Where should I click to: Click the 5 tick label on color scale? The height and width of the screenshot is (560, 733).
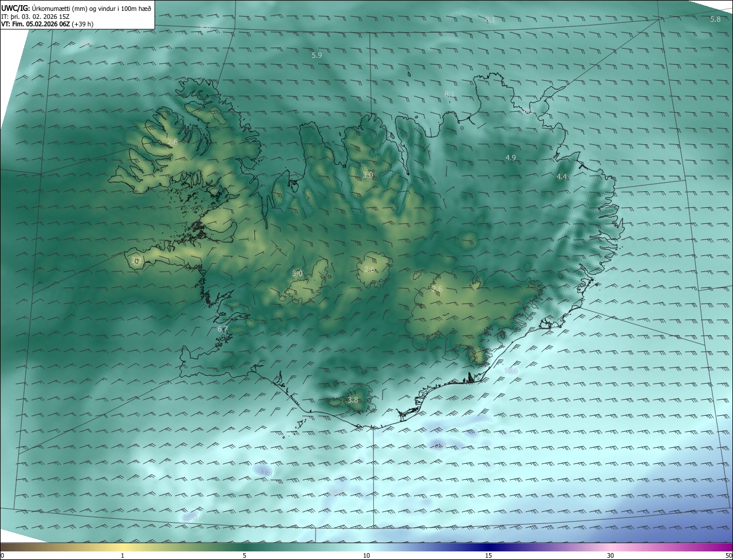tap(245, 555)
